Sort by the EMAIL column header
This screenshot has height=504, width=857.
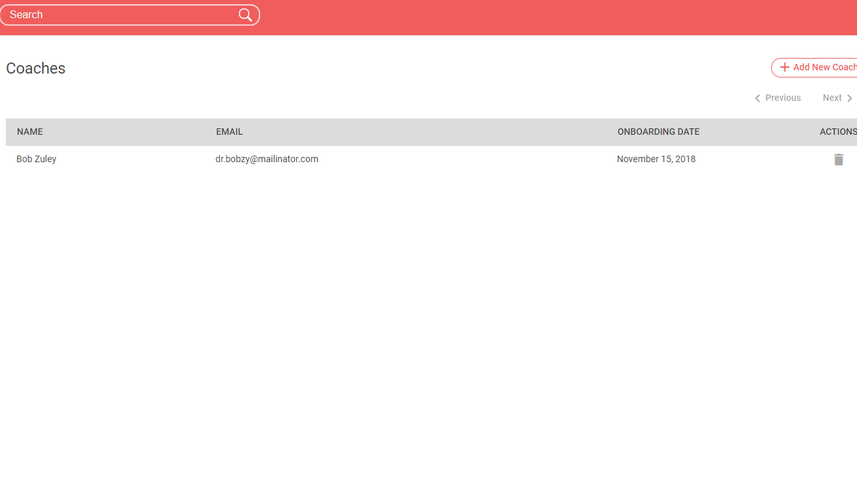pos(229,132)
